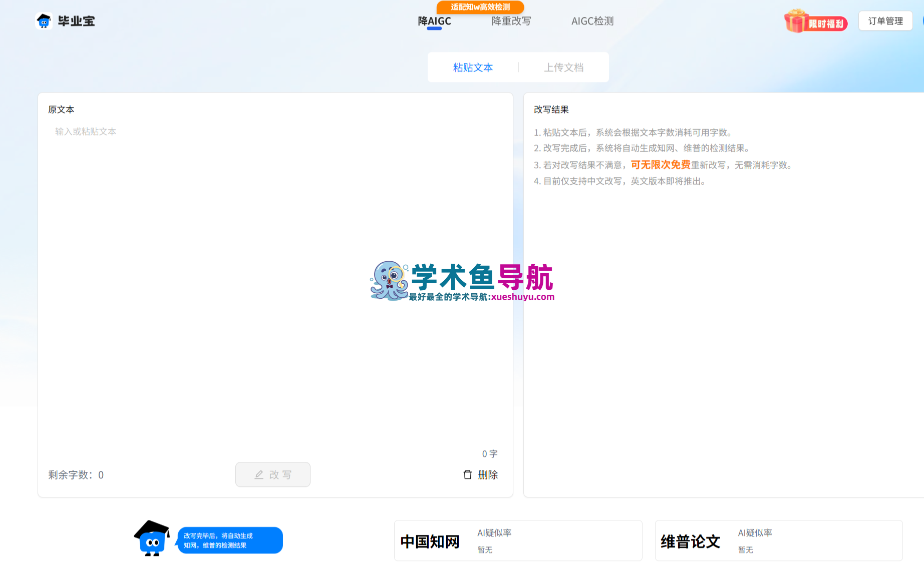Screen dimensions: 924x562
Task: Click the gift box icon for 限时福利
Action: pos(796,21)
